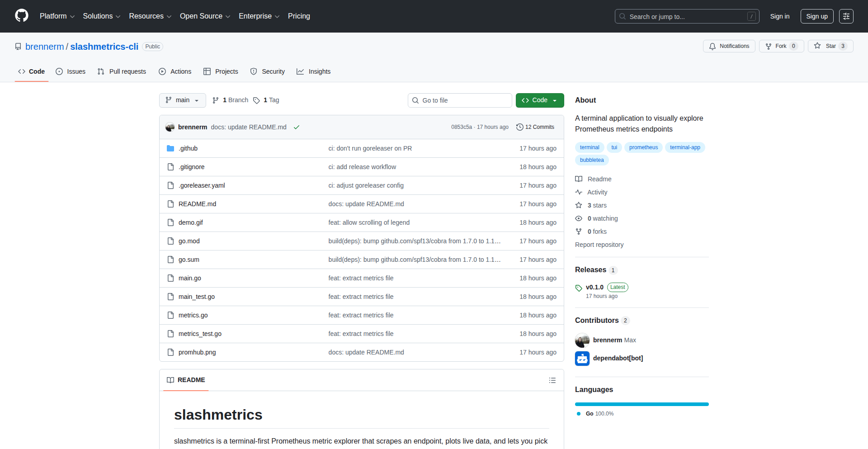
Task: Click the Go to file search field
Action: [460, 100]
